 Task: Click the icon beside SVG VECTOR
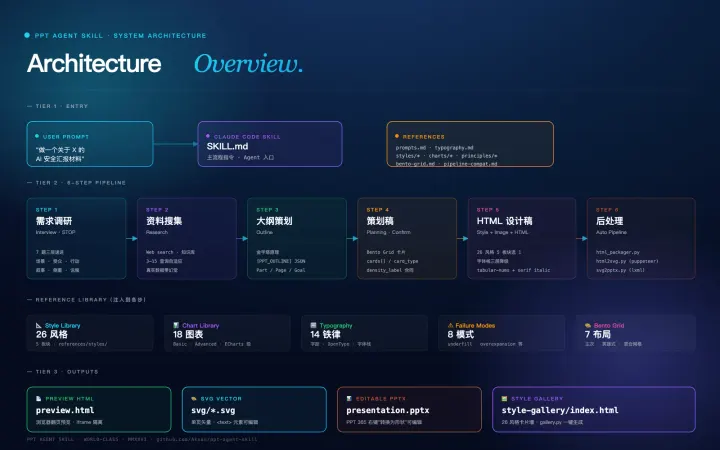coord(194,399)
